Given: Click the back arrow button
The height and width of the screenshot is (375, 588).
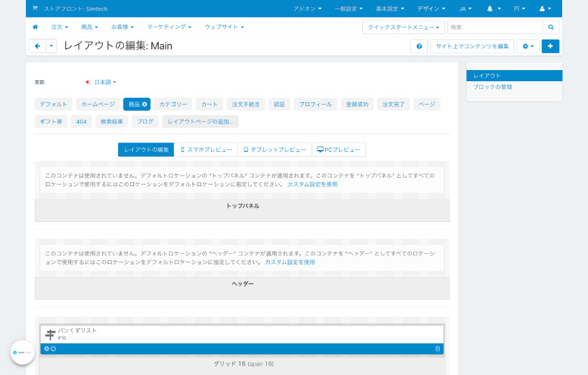Looking at the screenshot, I should [x=38, y=46].
